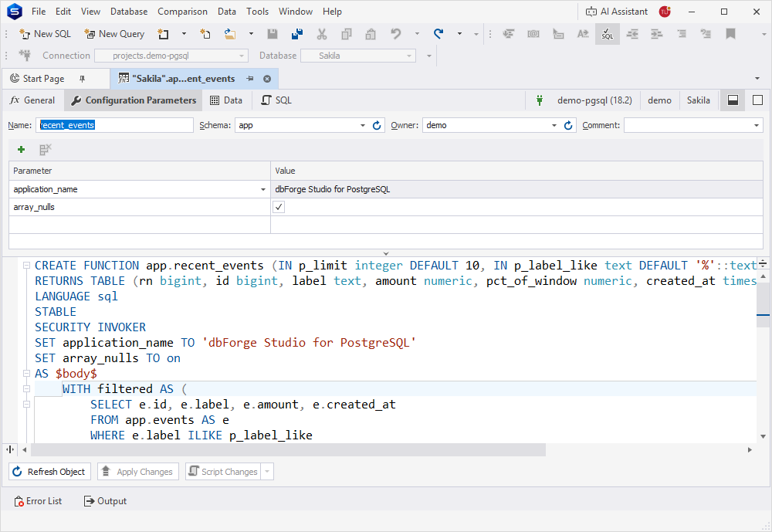Open the dropdown next to new object icon
This screenshot has height=532, width=772.
point(185,34)
